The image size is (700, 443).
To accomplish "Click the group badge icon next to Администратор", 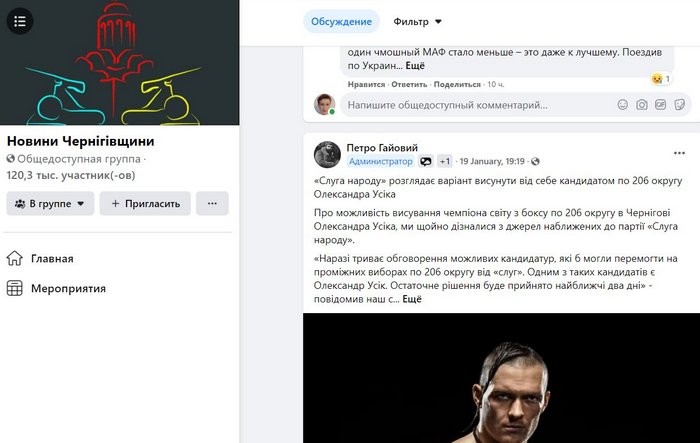I will 426,161.
